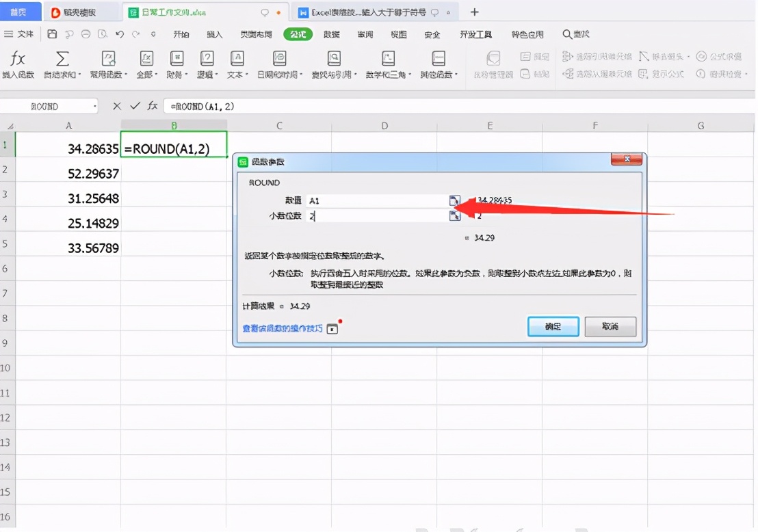Click the Redo arrow icon

136,34
